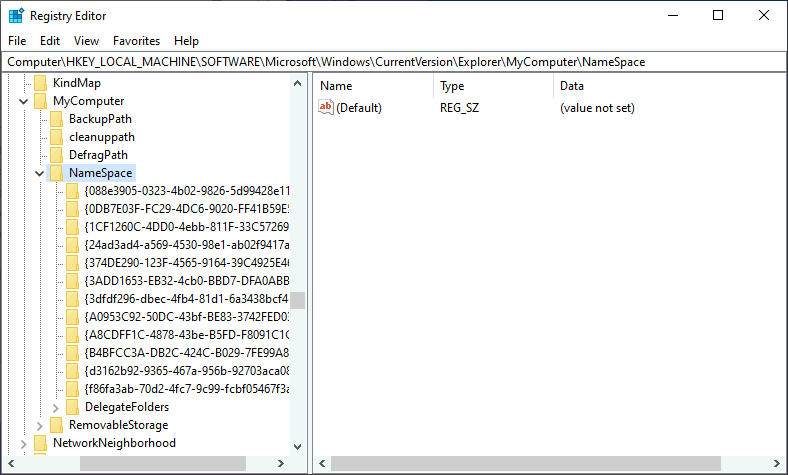The height and width of the screenshot is (475, 788).
Task: Select the MyComputer tree label
Action: pyautogui.click(x=88, y=101)
